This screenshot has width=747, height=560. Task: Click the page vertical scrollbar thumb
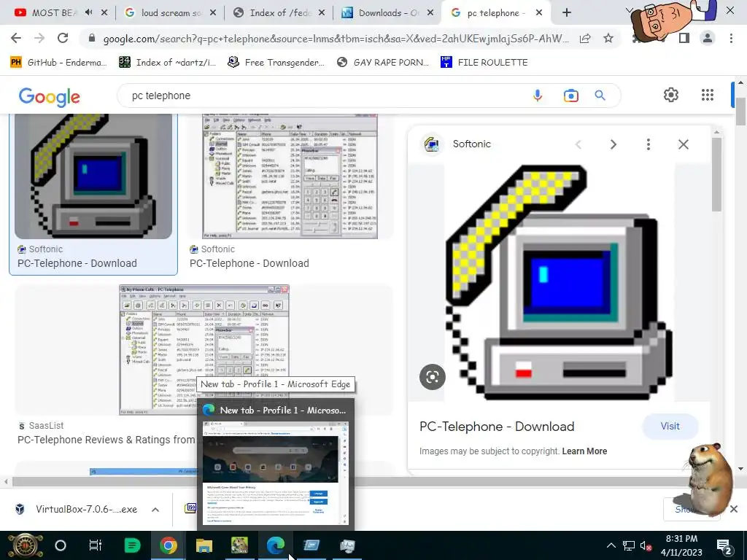pos(740,112)
